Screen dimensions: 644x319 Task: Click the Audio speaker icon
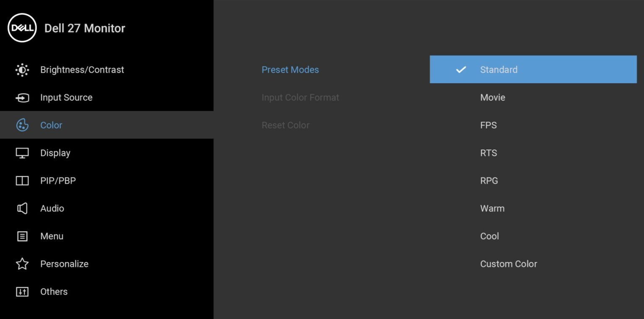(x=22, y=209)
